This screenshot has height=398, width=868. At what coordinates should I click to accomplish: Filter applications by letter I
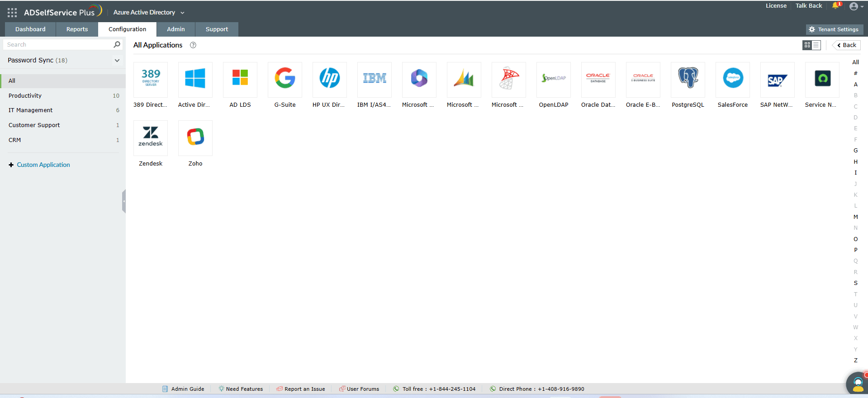(x=855, y=173)
